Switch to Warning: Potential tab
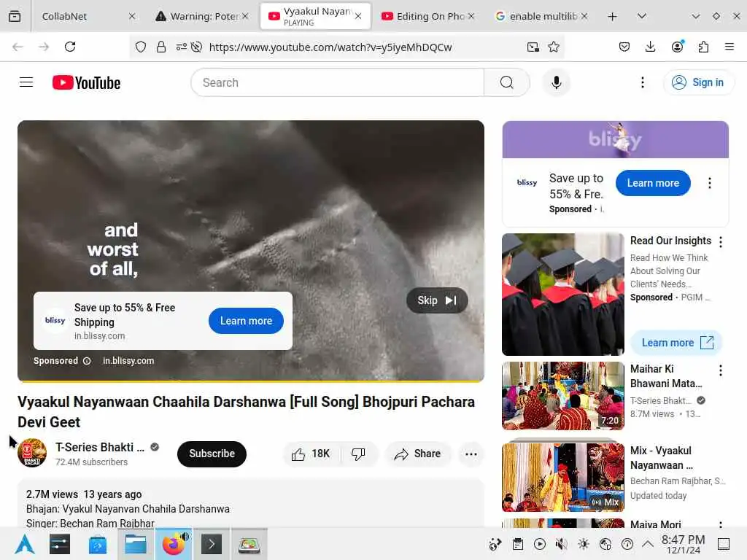This screenshot has height=560, width=747. pos(202,16)
